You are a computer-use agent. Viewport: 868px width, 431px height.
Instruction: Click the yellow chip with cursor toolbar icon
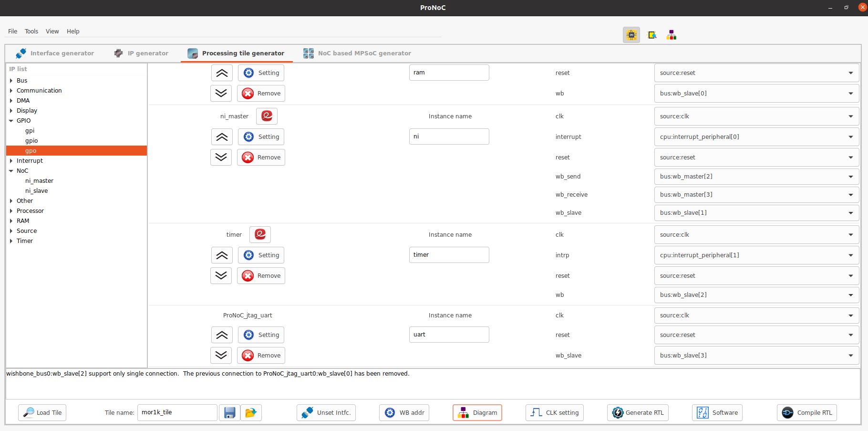point(652,35)
